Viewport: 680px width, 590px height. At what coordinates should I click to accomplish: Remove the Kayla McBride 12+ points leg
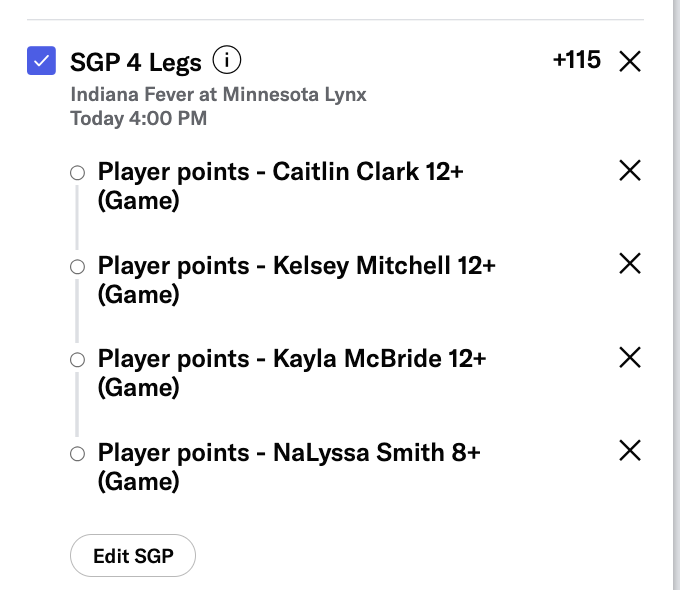[630, 357]
